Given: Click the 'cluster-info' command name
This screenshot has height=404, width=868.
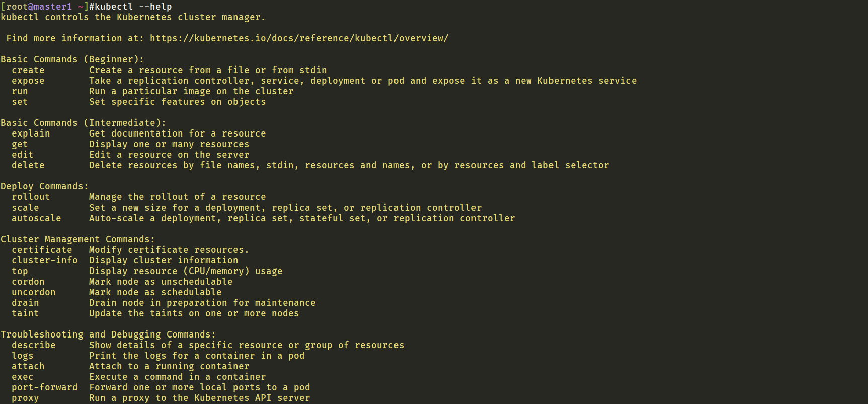Looking at the screenshot, I should (45, 260).
